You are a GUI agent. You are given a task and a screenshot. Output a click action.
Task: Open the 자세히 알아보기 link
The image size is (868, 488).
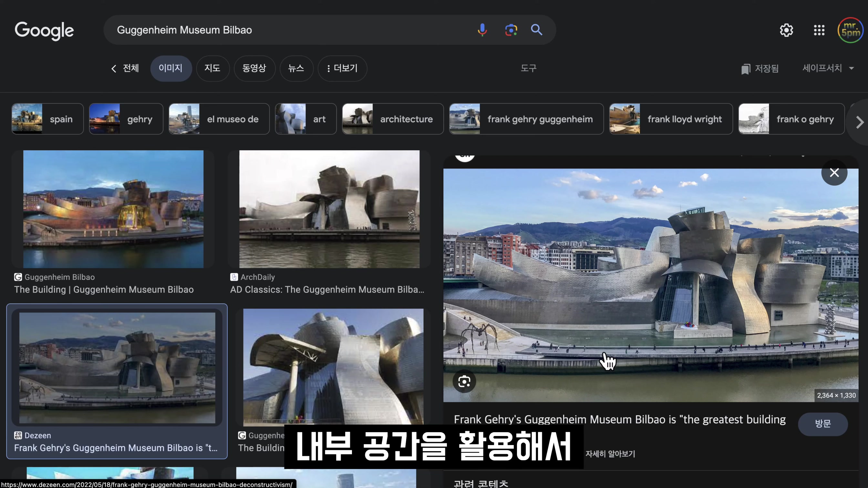pyautogui.click(x=610, y=454)
